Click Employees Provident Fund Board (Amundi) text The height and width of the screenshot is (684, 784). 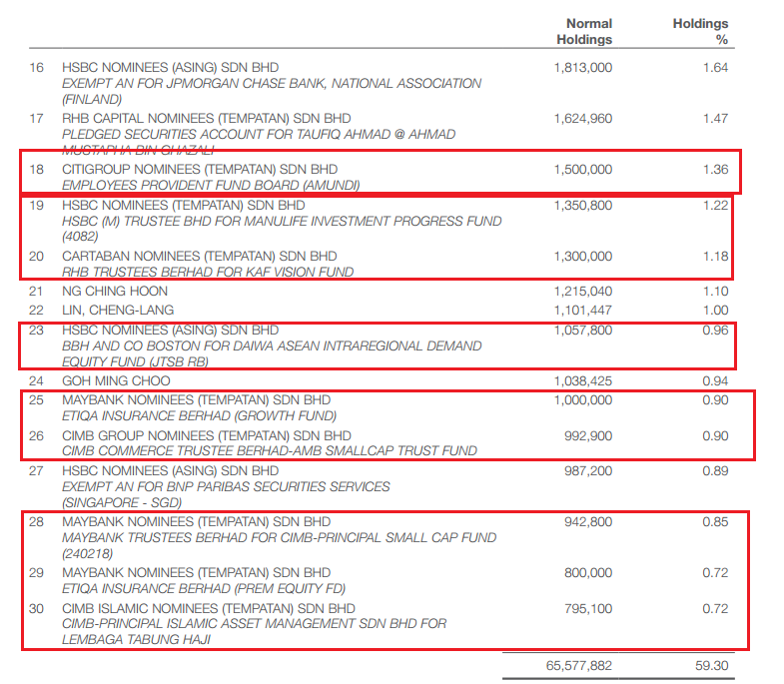[211, 186]
